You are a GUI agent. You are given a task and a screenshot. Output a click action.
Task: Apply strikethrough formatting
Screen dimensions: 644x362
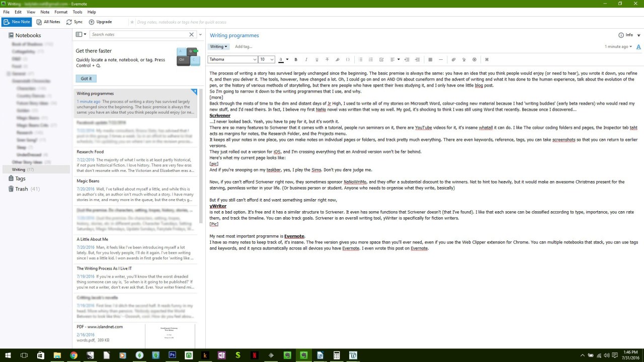tap(327, 59)
